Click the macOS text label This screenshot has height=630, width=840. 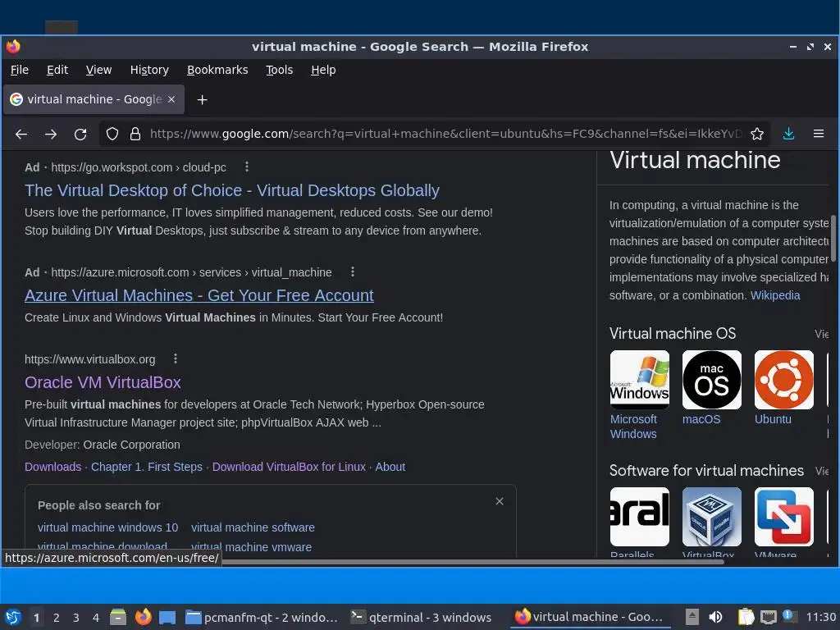click(x=701, y=419)
